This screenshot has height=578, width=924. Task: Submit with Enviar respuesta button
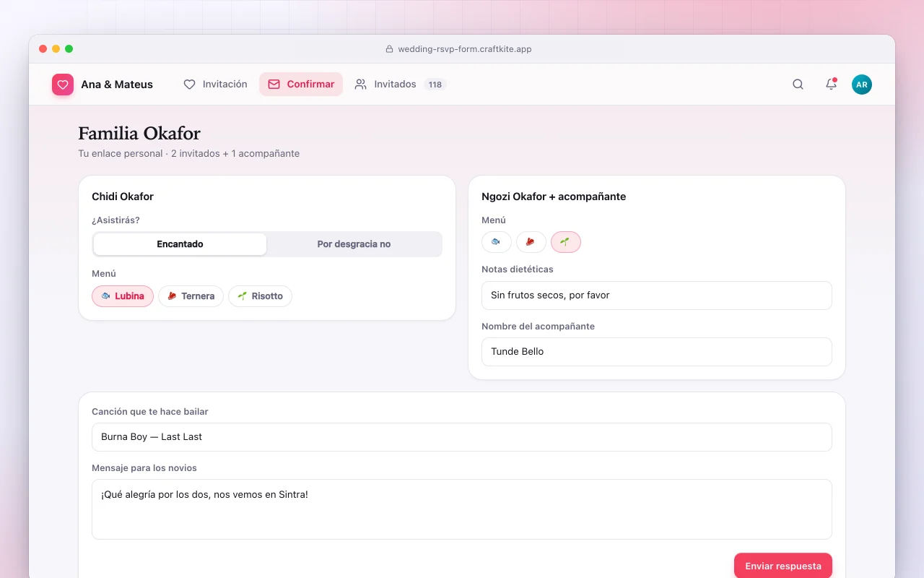coord(783,566)
